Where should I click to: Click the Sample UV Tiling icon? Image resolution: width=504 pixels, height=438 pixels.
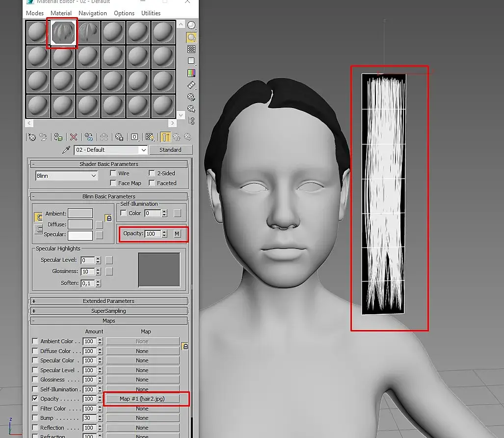point(191,61)
